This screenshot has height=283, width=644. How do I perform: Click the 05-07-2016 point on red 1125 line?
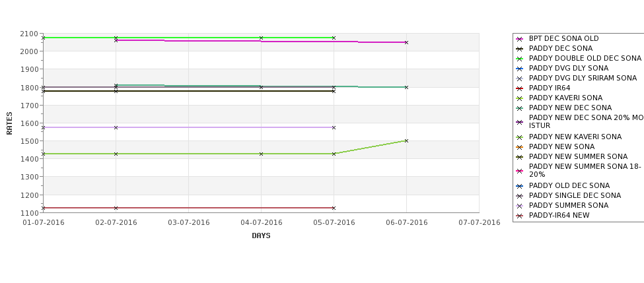(334, 208)
